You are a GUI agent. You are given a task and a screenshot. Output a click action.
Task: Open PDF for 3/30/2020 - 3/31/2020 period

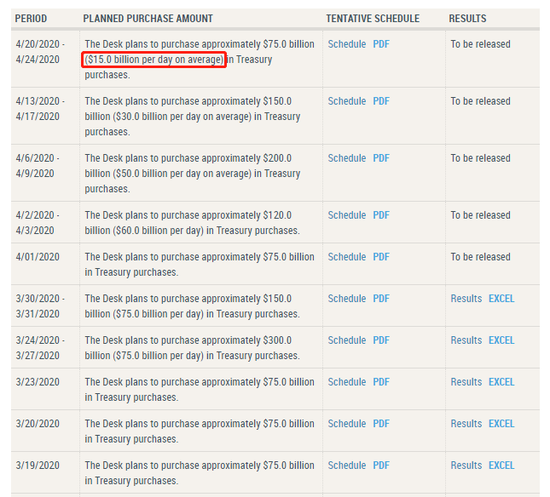381,298
